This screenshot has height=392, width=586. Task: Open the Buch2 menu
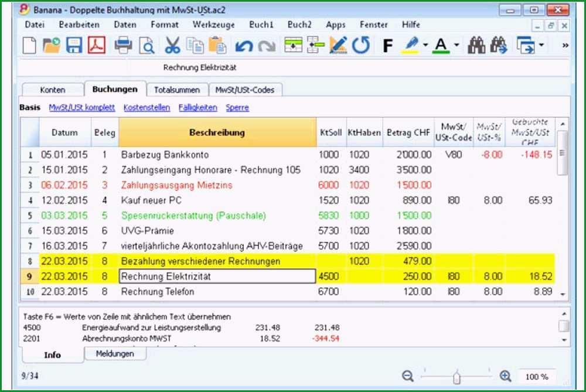pos(299,25)
